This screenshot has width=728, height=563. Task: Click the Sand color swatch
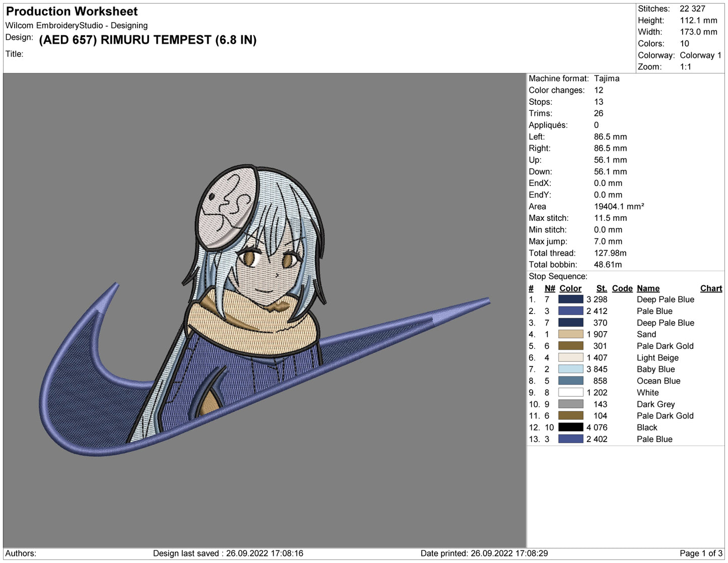point(570,334)
